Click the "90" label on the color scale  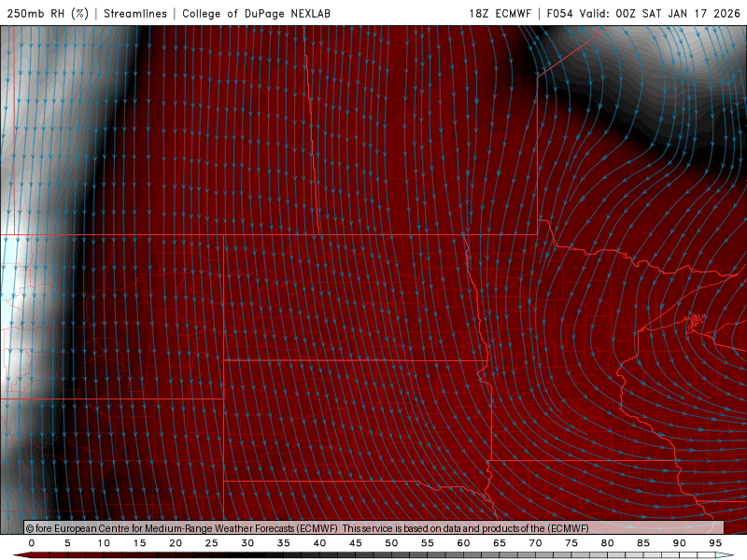pos(680,543)
